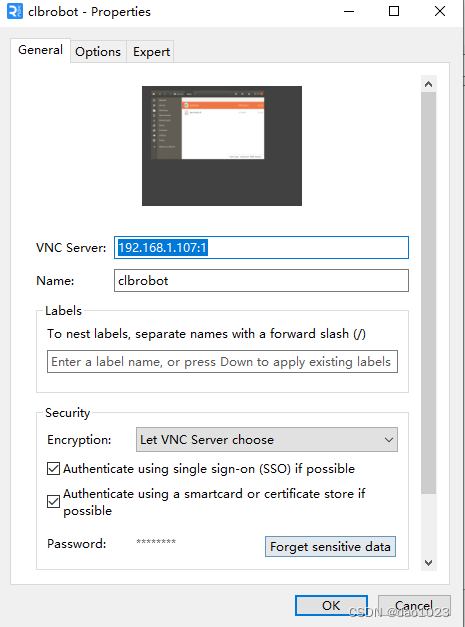This screenshot has width=465, height=627.
Task: Open the Encryption dropdown
Action: [267, 439]
